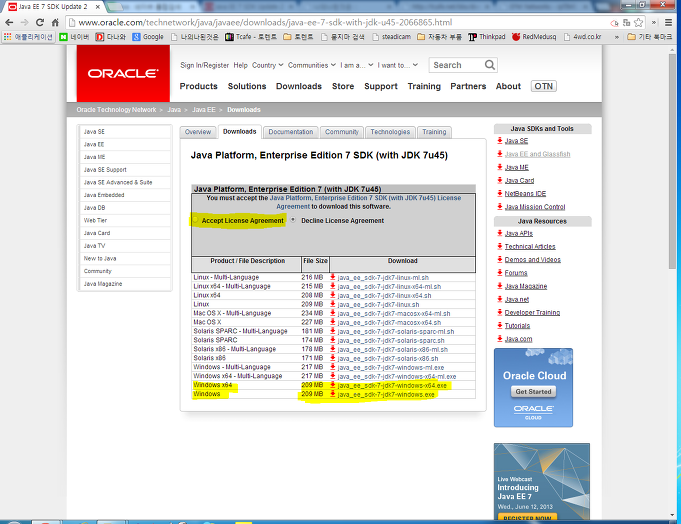Download icon for java_ee_sdk-7-jdk7-macosx-x64.sh
The height and width of the screenshot is (524, 681).
point(333,322)
